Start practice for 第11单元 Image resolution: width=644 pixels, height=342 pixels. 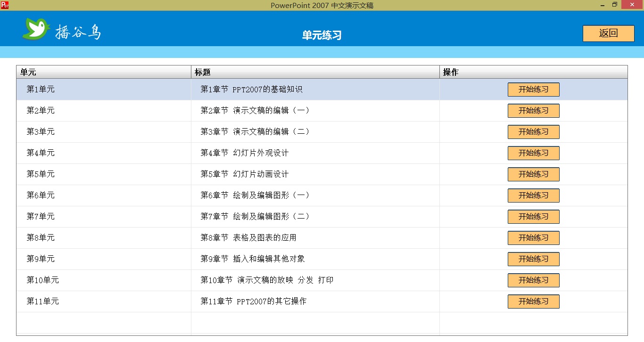click(533, 301)
